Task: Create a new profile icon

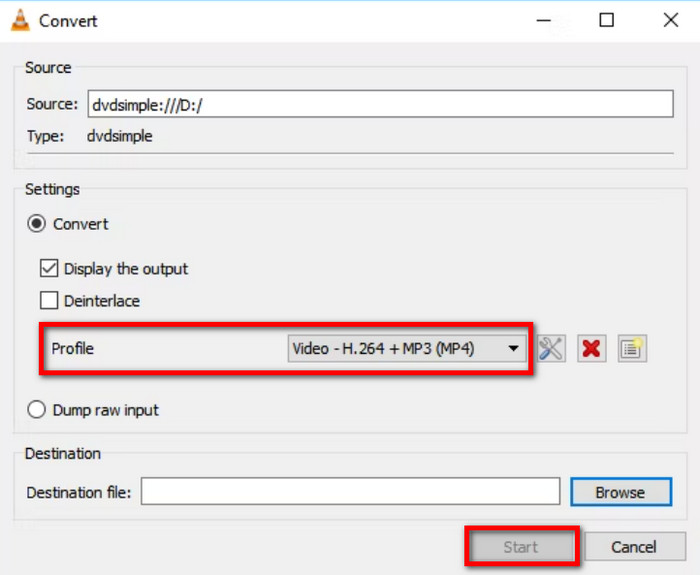Action: 632,349
